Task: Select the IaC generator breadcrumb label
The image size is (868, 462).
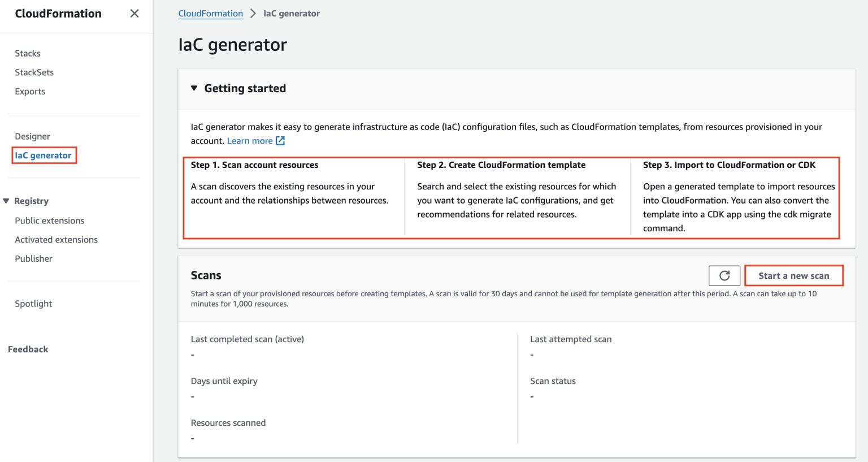Action: coord(292,13)
